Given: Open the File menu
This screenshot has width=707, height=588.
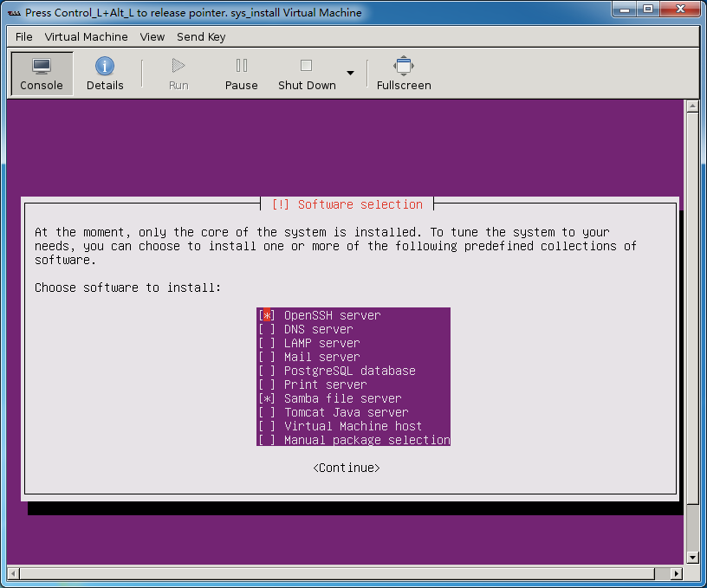Looking at the screenshot, I should tap(23, 36).
